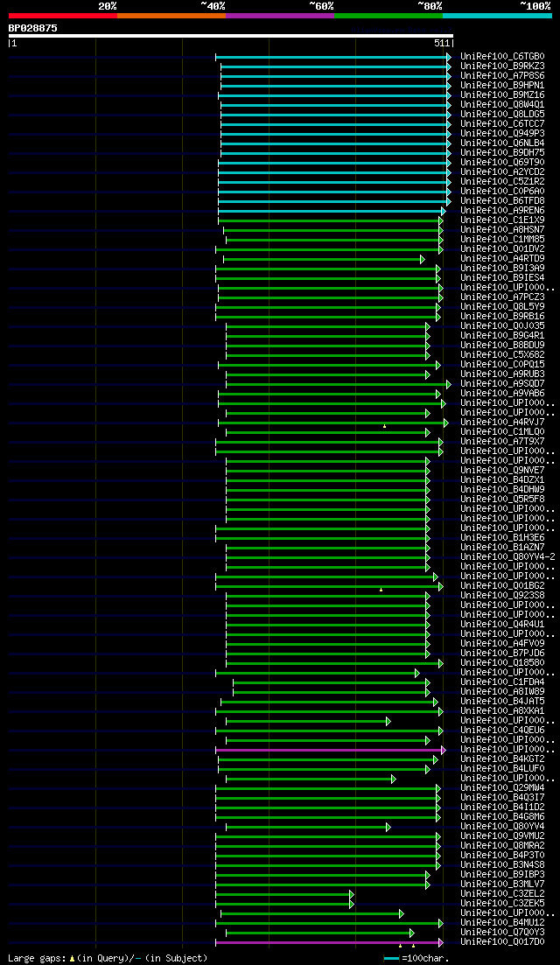Viewport: 560px width, 965px height.
Task: Open the UniRef100_Q8W4Q1 hit label
Action: click(502, 105)
